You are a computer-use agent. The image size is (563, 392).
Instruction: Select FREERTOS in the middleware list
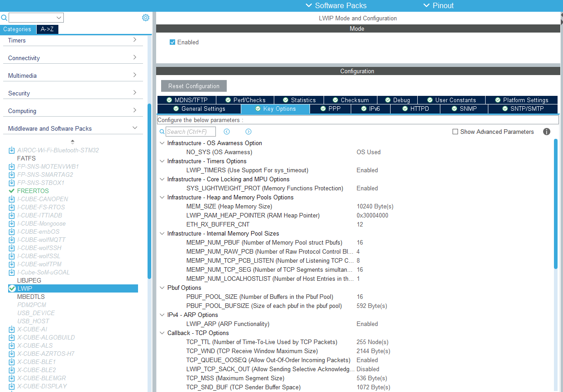click(x=33, y=191)
